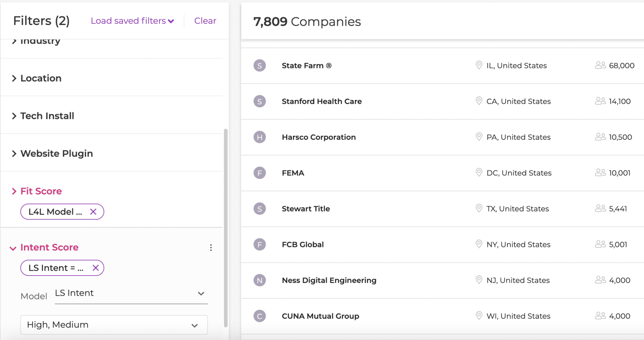Viewport: 644px width, 340px height.
Task: Remove the LS Intent filter chip
Action: (95, 268)
